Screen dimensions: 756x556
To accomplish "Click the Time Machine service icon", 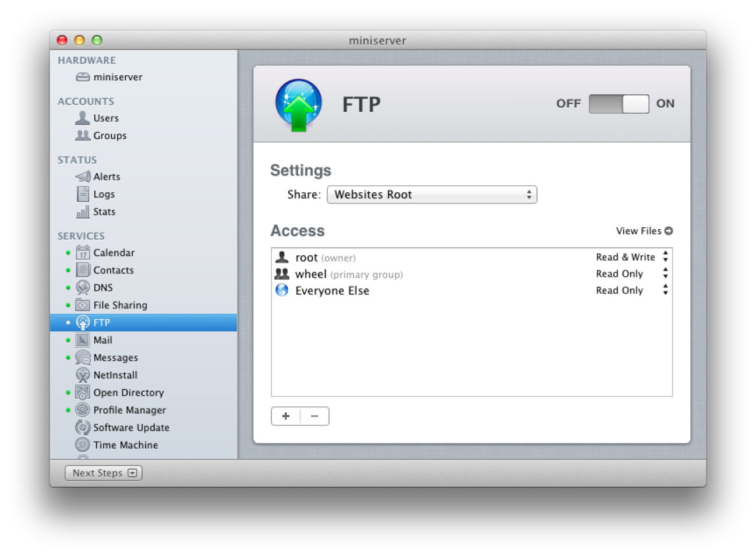I will [x=82, y=445].
